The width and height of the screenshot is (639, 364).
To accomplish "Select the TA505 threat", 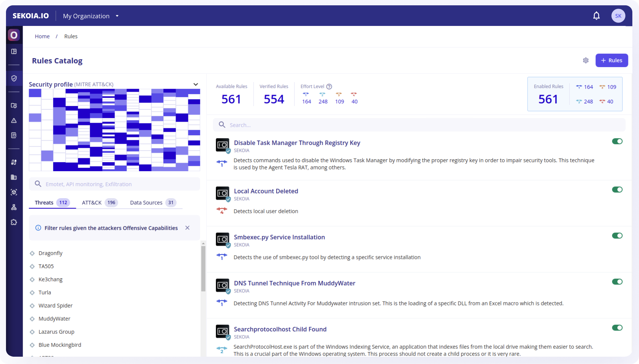I will (46, 266).
